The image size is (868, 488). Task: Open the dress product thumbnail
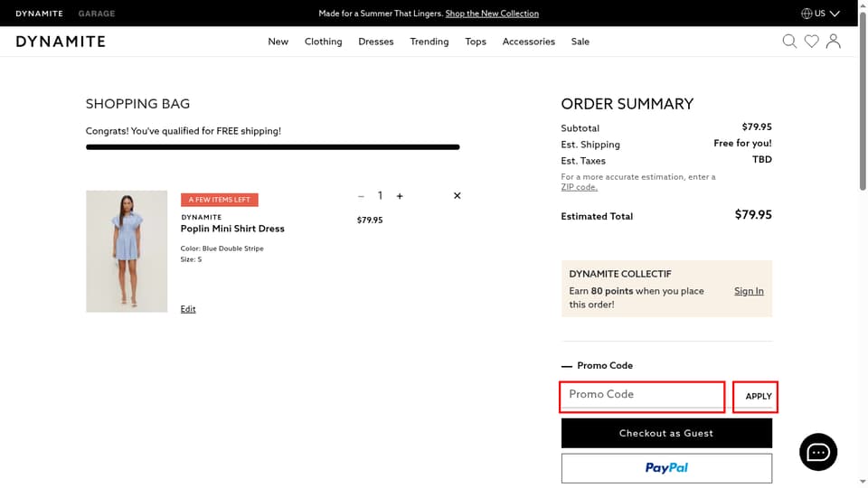click(x=127, y=251)
